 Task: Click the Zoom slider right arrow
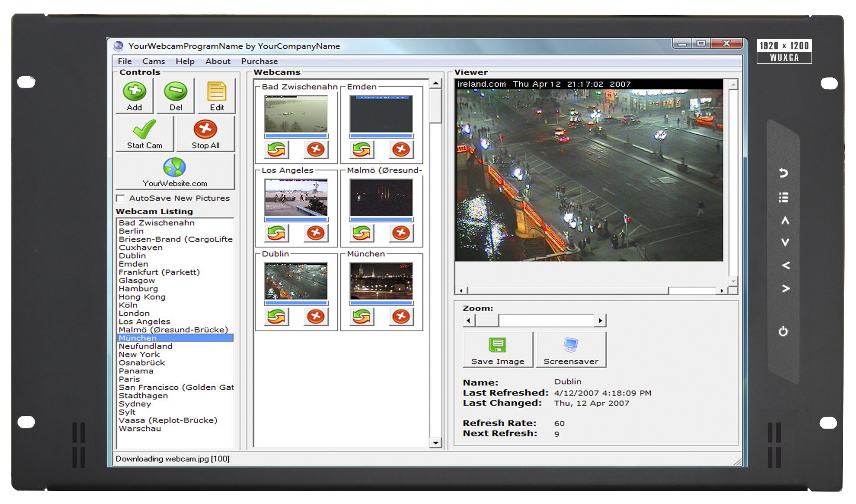(600, 321)
